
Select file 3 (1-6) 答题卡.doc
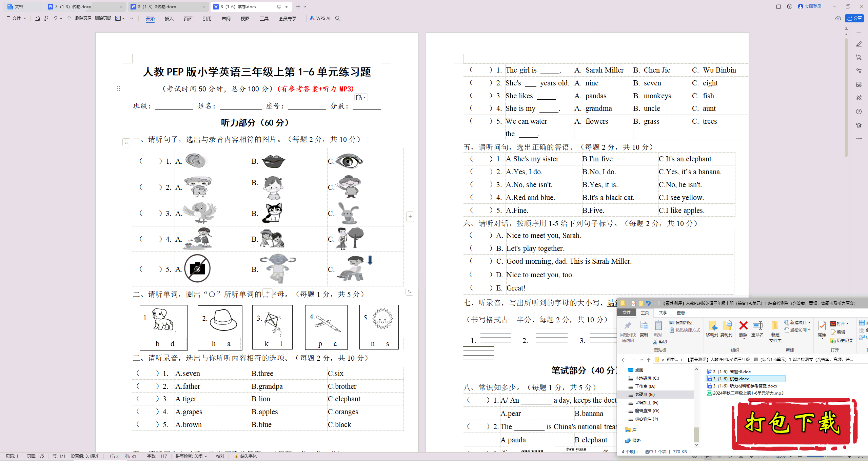tap(729, 372)
